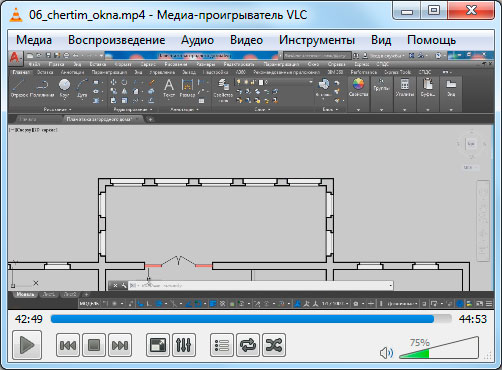
Task: Open the Медиа menu
Action: pyautogui.click(x=34, y=40)
